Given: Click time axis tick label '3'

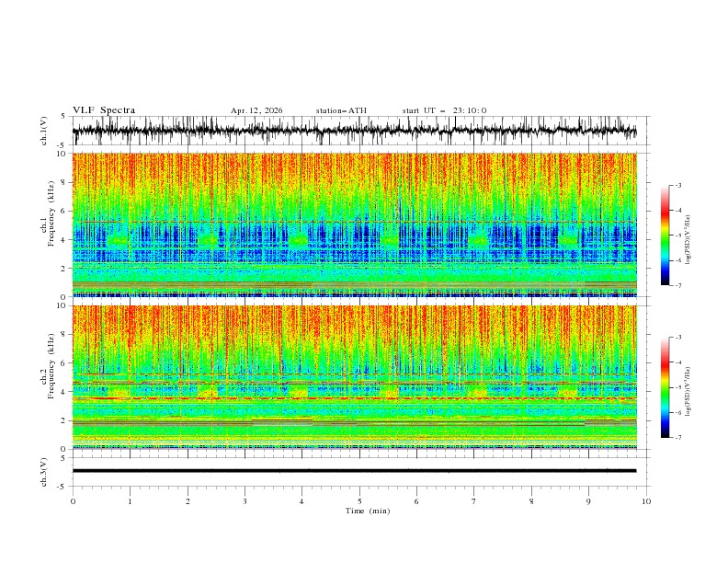Looking at the screenshot, I should [245, 501].
